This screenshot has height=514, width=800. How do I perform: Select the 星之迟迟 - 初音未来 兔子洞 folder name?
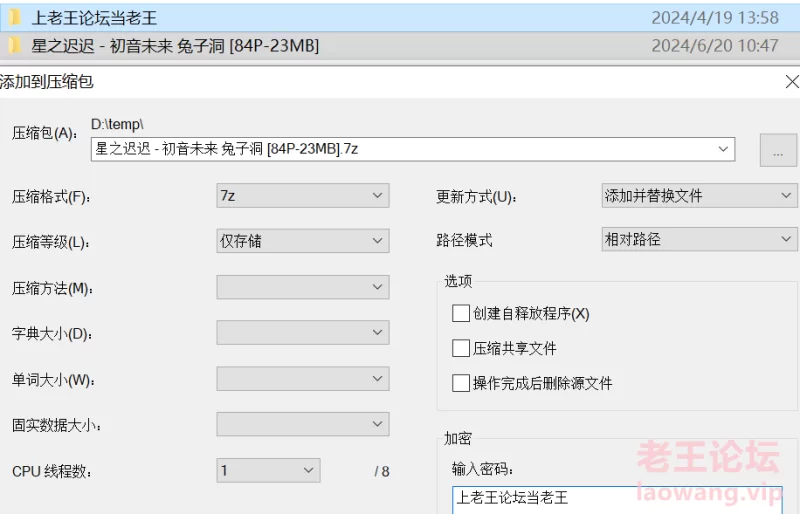click(x=175, y=46)
